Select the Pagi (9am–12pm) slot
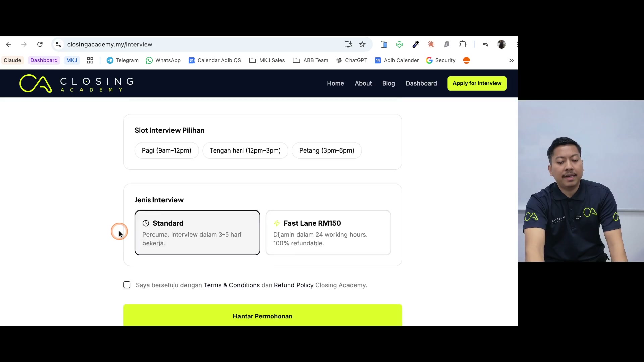 166,150
